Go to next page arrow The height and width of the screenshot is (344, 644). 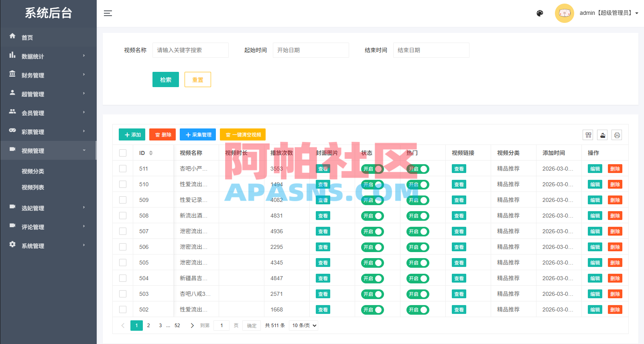[x=192, y=326]
